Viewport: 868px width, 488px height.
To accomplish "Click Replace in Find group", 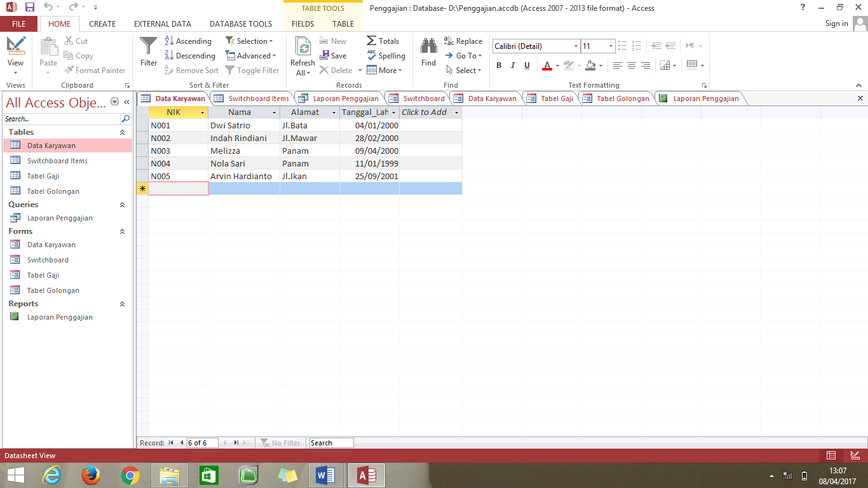I will coord(463,41).
